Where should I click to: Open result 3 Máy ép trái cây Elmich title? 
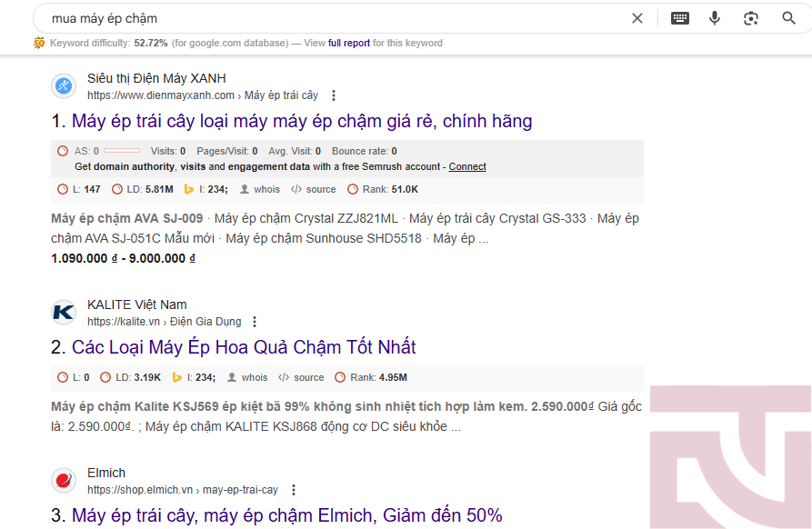(287, 515)
